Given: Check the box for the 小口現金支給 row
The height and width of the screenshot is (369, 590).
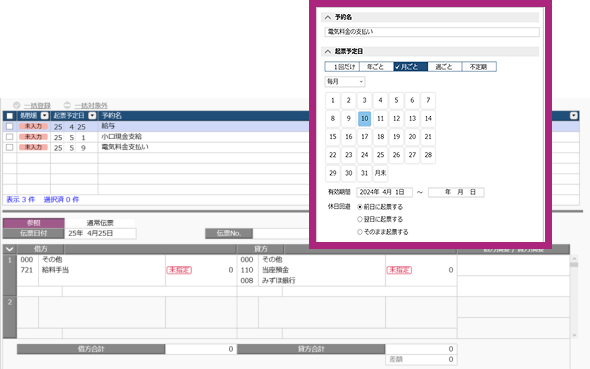Looking at the screenshot, I should coord(10,137).
